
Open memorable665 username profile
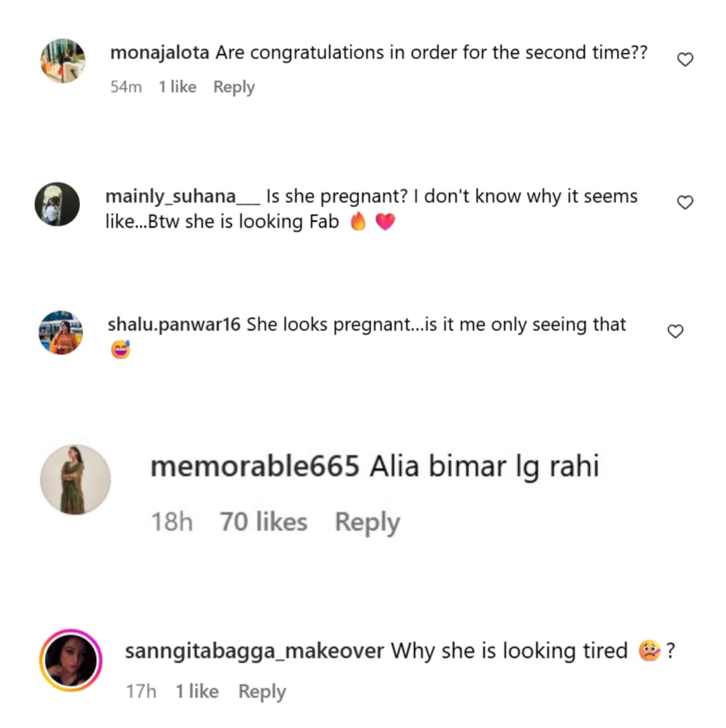pos(255,467)
